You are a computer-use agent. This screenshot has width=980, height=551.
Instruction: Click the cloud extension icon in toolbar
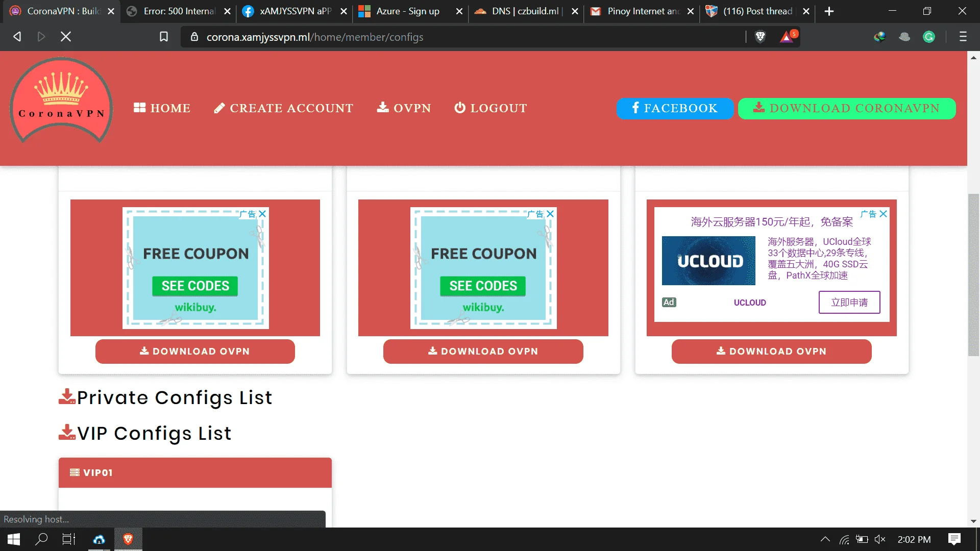[x=904, y=37]
